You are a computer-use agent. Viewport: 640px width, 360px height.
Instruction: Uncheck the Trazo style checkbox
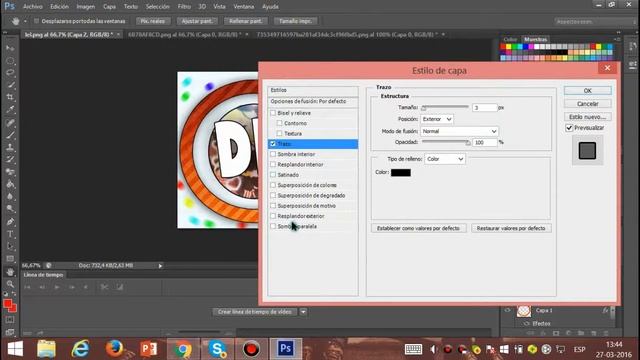(x=273, y=144)
